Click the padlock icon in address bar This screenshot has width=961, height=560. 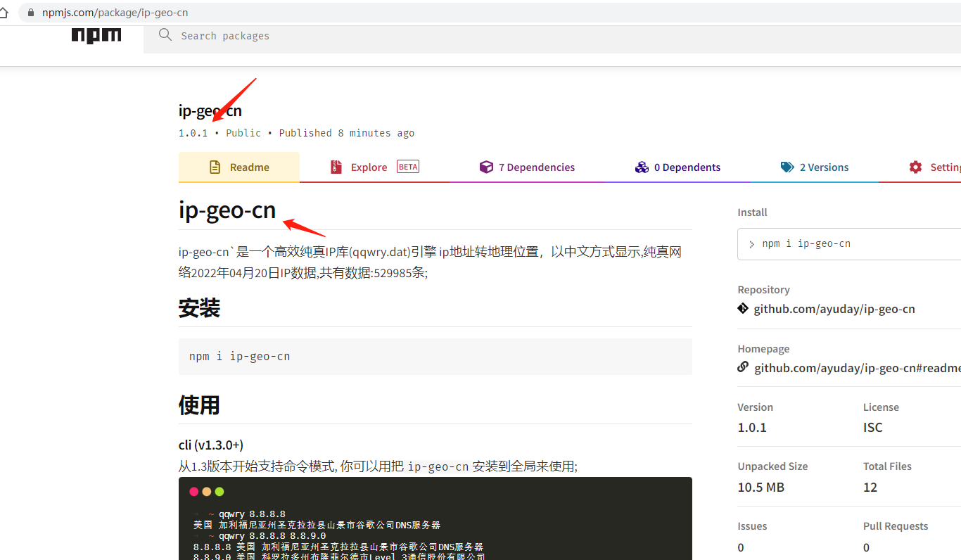pos(30,13)
